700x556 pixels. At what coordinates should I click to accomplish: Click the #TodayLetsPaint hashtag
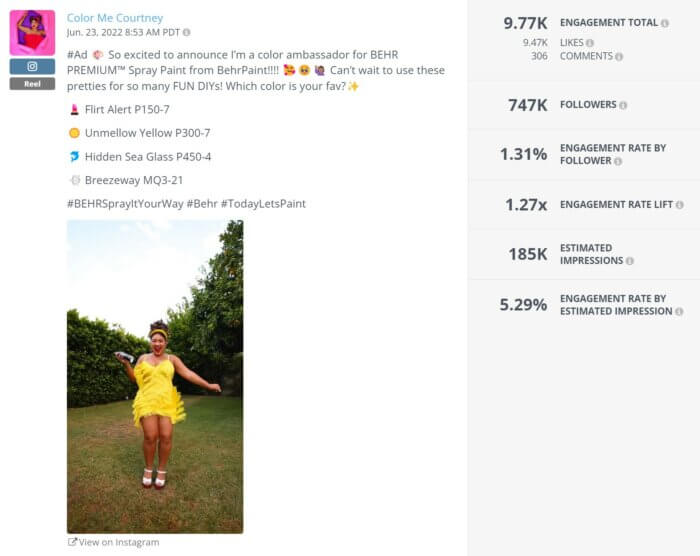[263, 203]
